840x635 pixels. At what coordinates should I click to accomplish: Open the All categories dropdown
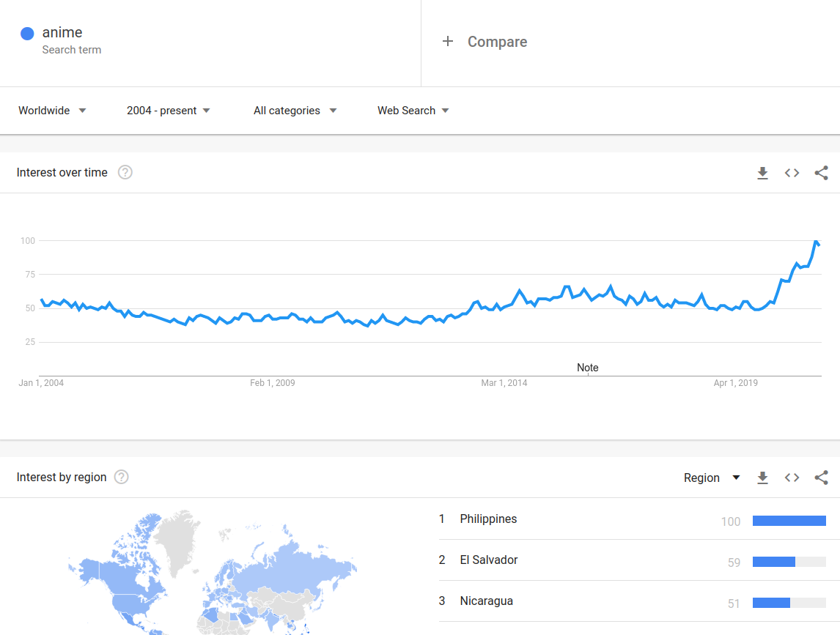click(x=295, y=111)
